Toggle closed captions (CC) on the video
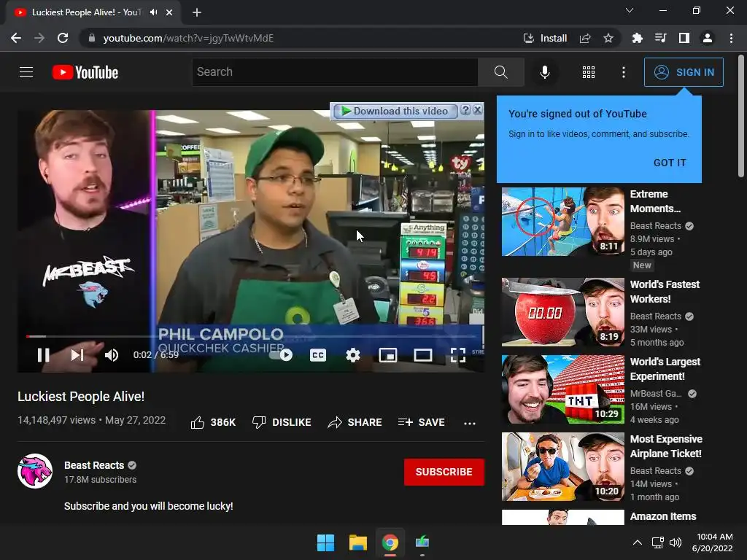The height and width of the screenshot is (560, 747). 318,355
